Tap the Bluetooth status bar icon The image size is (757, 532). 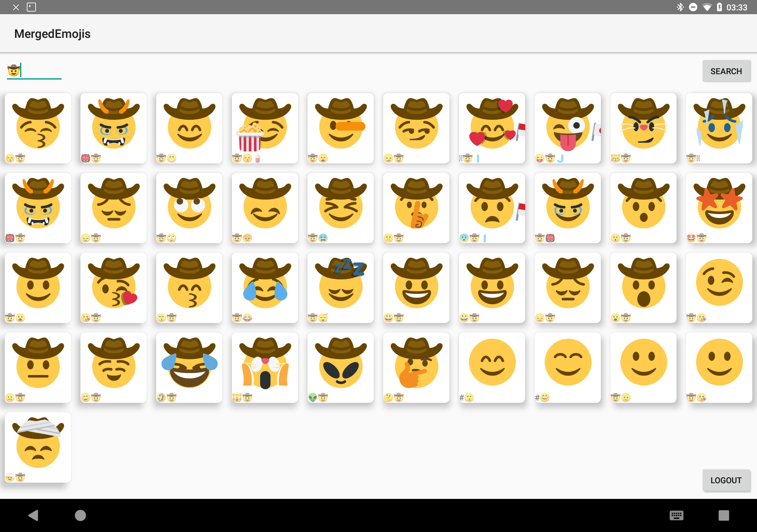coord(680,7)
